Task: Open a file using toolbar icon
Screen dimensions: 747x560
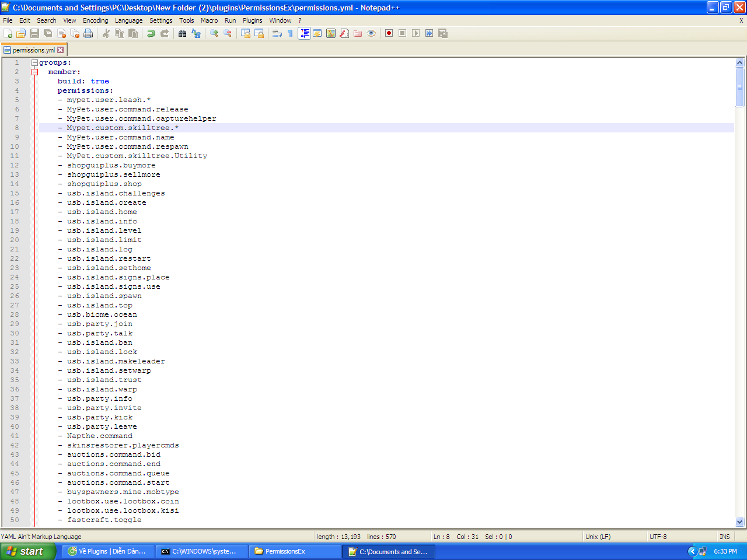Action: [21, 33]
